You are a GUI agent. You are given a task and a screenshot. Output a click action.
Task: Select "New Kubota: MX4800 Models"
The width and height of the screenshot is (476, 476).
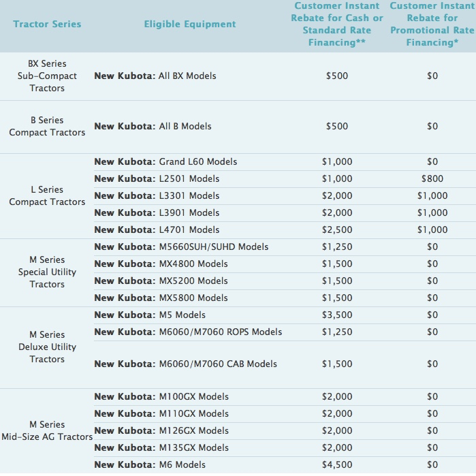[x=161, y=264]
